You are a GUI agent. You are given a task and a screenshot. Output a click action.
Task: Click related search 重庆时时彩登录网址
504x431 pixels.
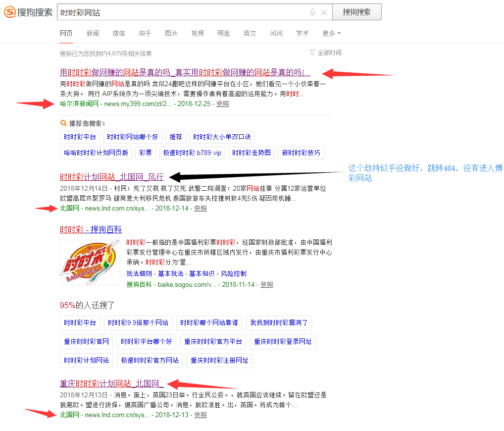[x=283, y=342]
